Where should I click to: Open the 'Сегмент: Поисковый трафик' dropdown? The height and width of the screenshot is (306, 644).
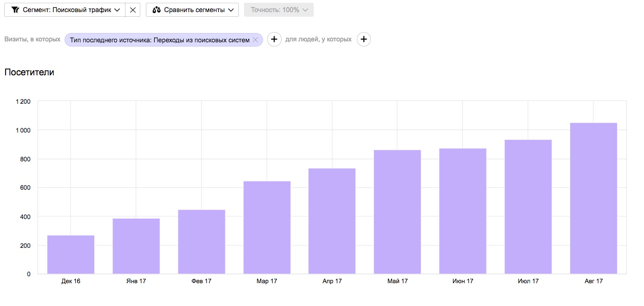(x=65, y=10)
